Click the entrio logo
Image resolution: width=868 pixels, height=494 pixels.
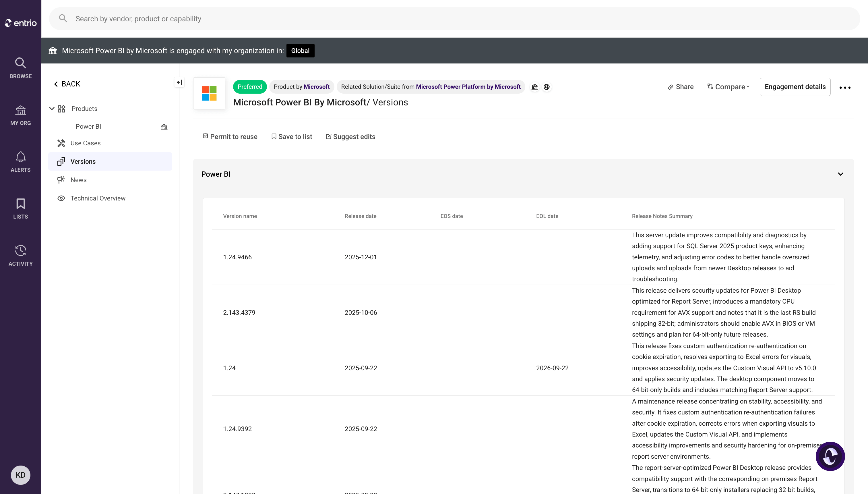(21, 23)
